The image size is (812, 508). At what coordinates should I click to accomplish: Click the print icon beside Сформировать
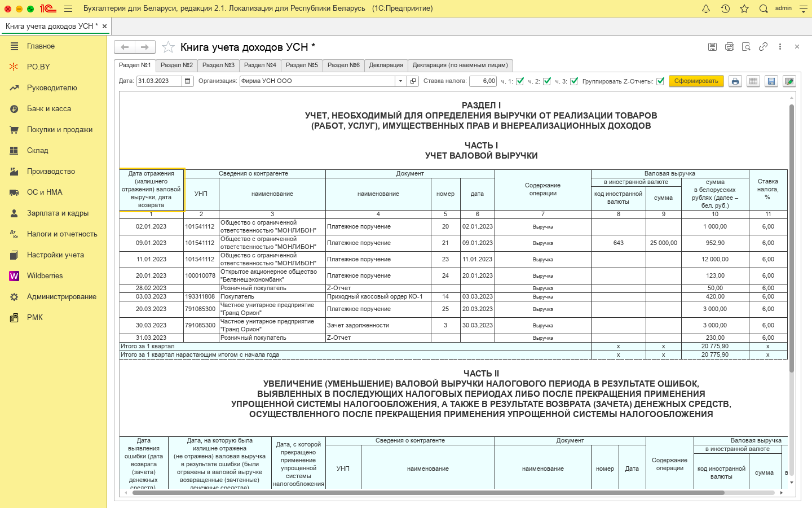click(735, 81)
